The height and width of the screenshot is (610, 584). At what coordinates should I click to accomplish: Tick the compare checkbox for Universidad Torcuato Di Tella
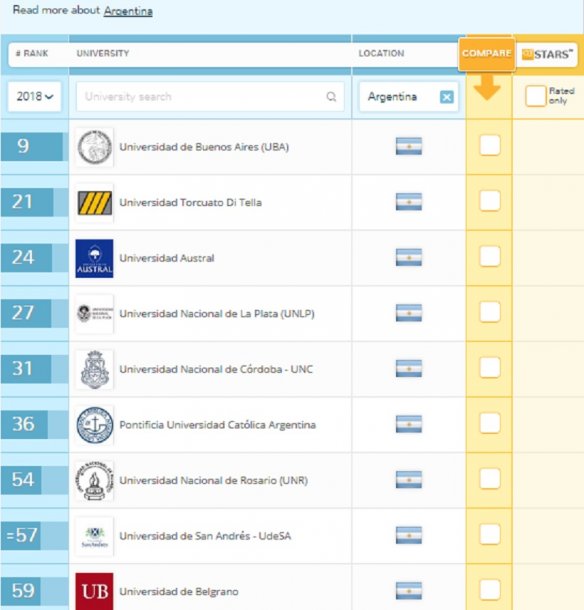pos(489,201)
